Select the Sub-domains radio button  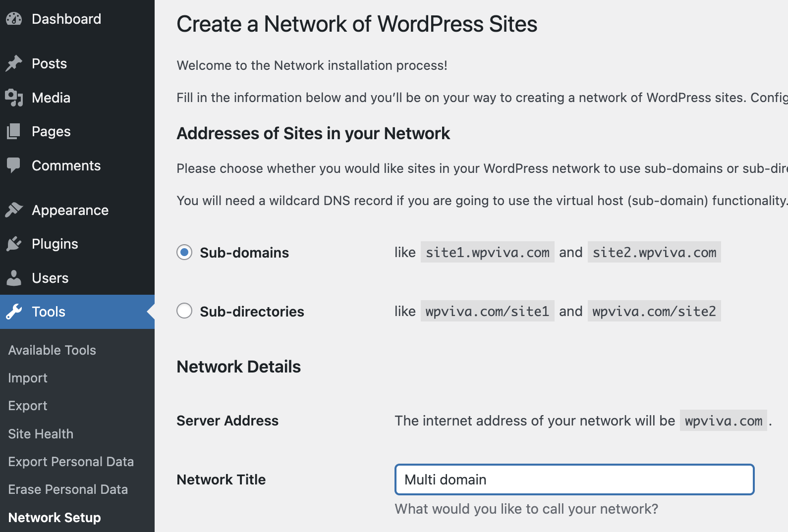coord(184,252)
